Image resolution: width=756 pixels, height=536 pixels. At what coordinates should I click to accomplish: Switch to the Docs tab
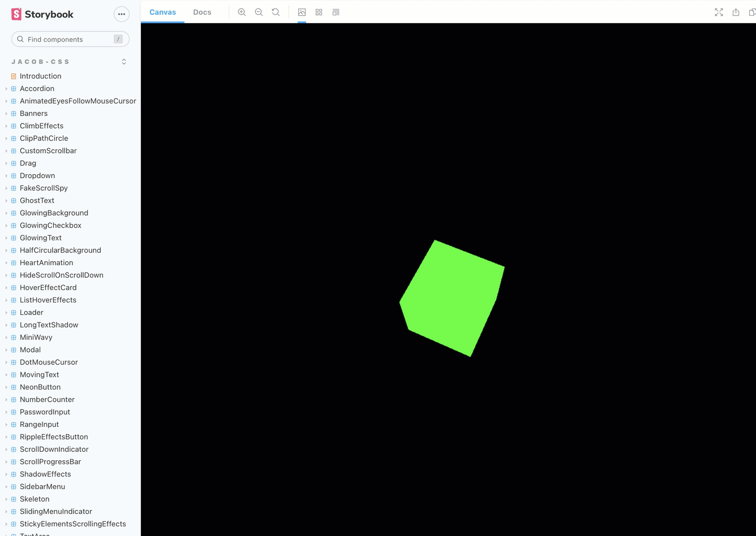click(202, 12)
